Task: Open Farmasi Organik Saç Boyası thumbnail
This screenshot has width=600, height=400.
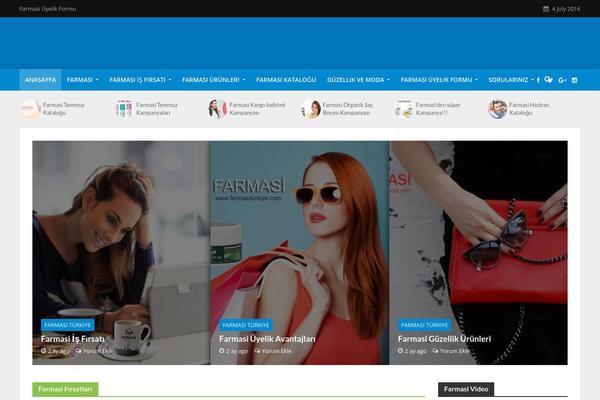Action: (x=310, y=109)
